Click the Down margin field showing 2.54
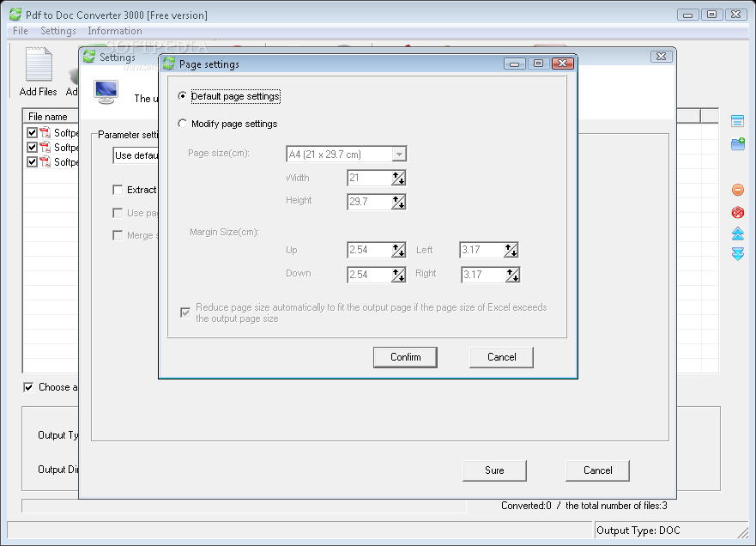756x546 pixels. tap(369, 275)
